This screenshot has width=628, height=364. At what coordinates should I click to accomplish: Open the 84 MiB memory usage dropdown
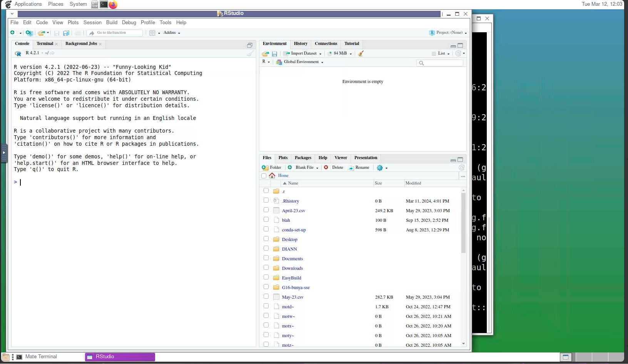pyautogui.click(x=340, y=53)
